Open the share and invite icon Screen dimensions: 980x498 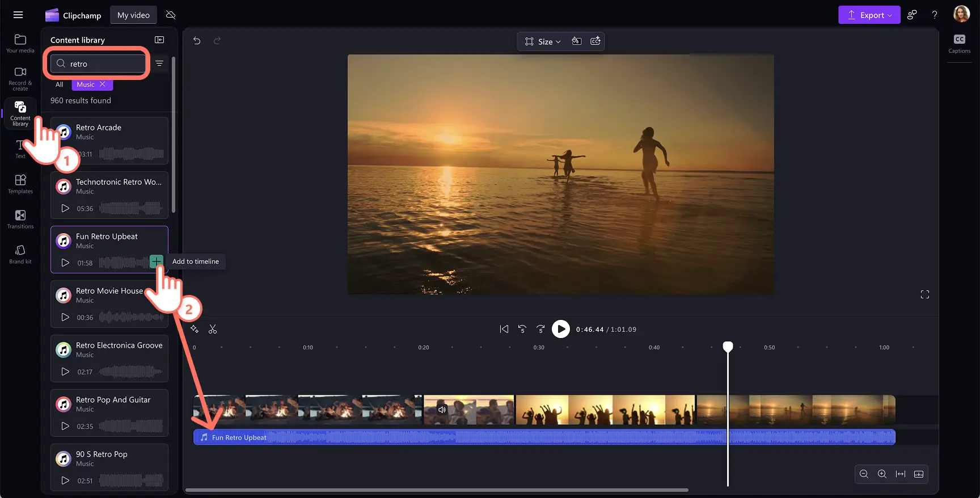912,15
